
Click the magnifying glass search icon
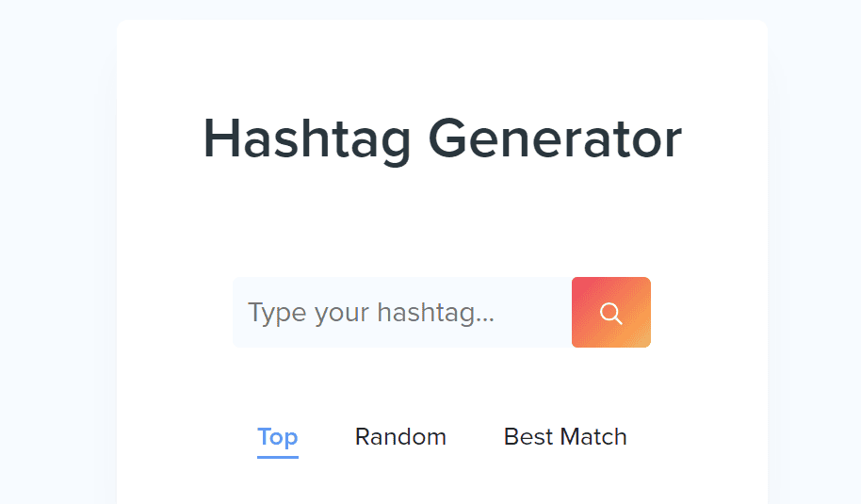[610, 313]
